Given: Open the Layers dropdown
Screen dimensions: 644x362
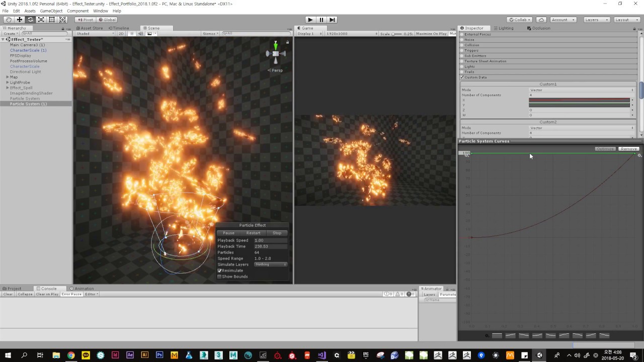Looking at the screenshot, I should click(x=597, y=20).
